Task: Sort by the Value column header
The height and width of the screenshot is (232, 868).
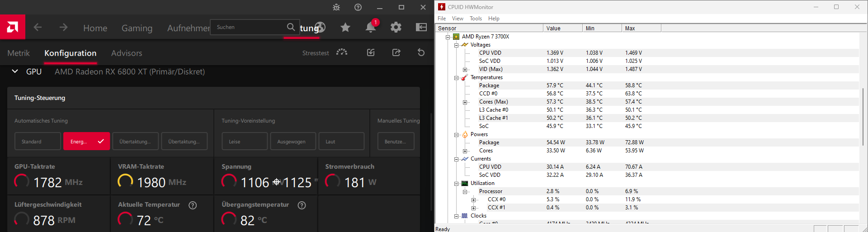Action: coord(562,28)
